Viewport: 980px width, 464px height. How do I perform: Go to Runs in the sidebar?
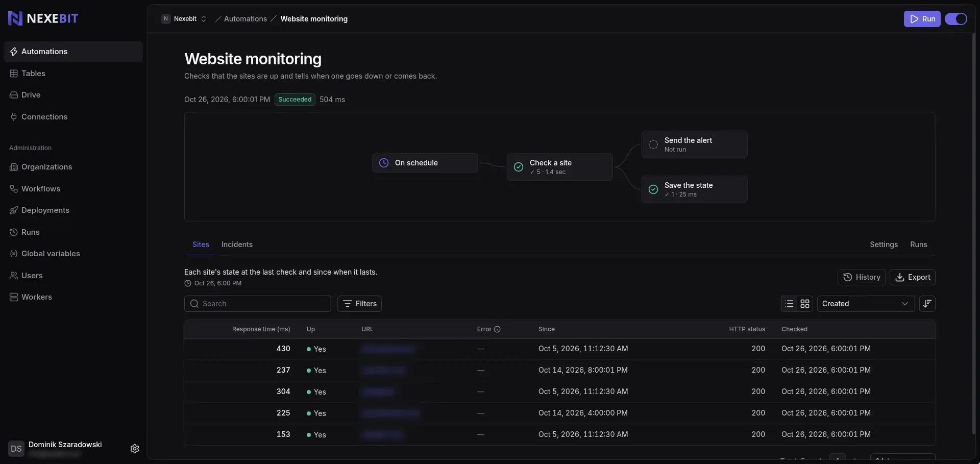coord(73,232)
